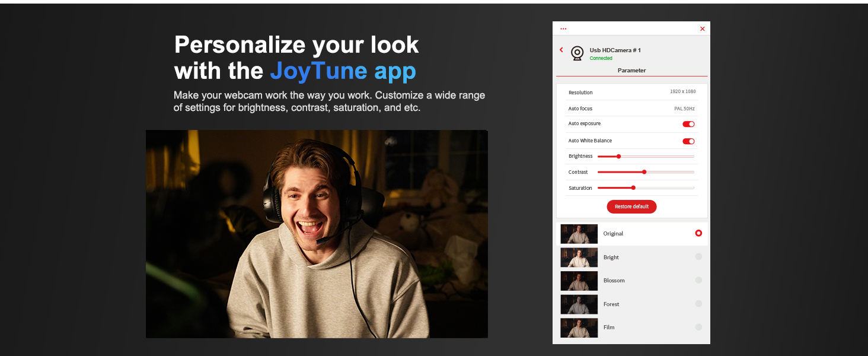
Task: Select the Film filter radio button
Action: (x=698, y=327)
